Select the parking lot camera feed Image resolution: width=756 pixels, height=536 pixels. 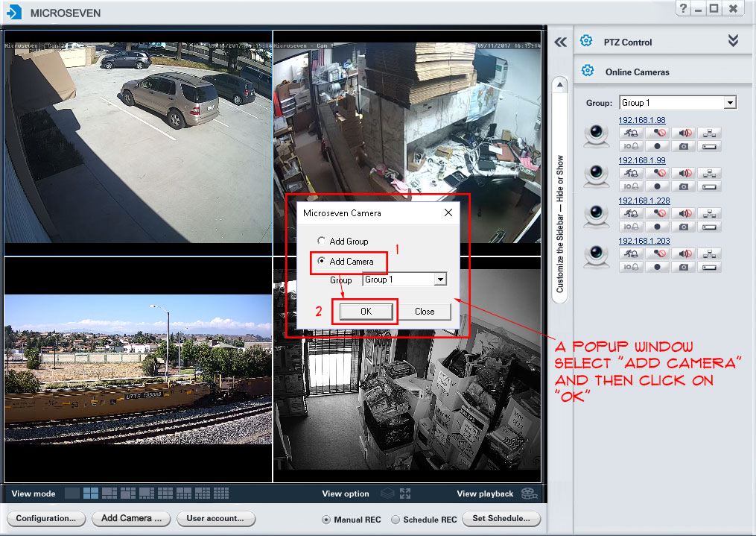click(x=139, y=143)
